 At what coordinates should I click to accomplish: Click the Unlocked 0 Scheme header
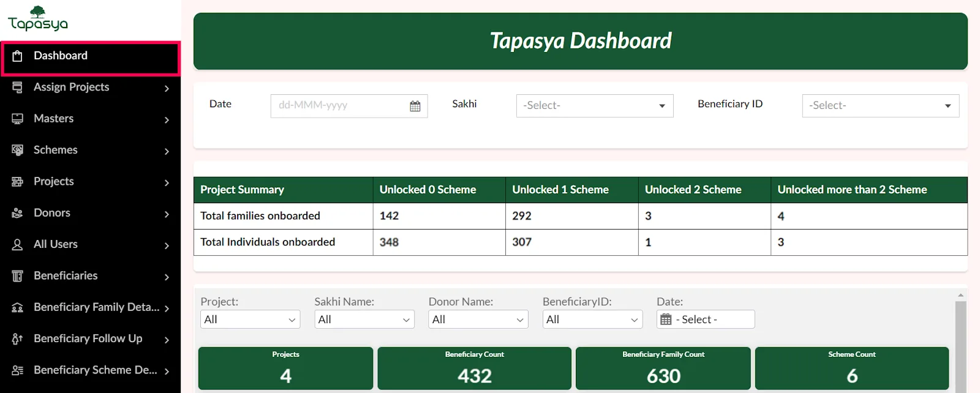439,190
